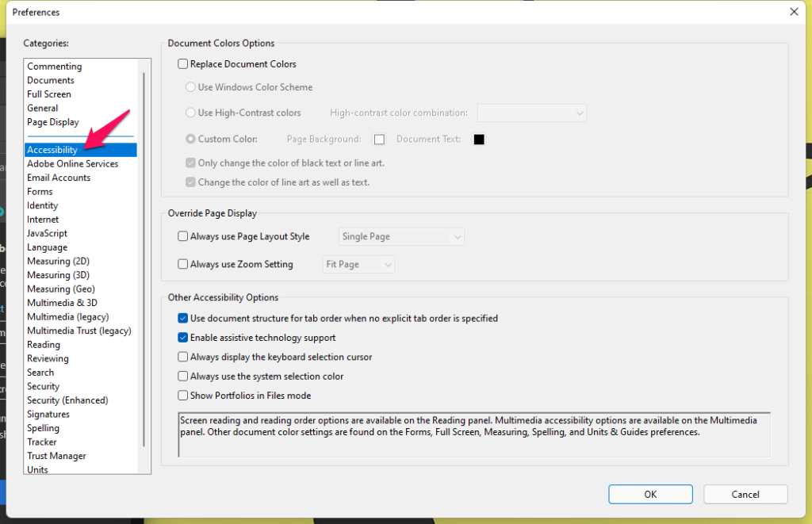Choose Use High-Contrast colors option
The image size is (812, 524).
[190, 113]
